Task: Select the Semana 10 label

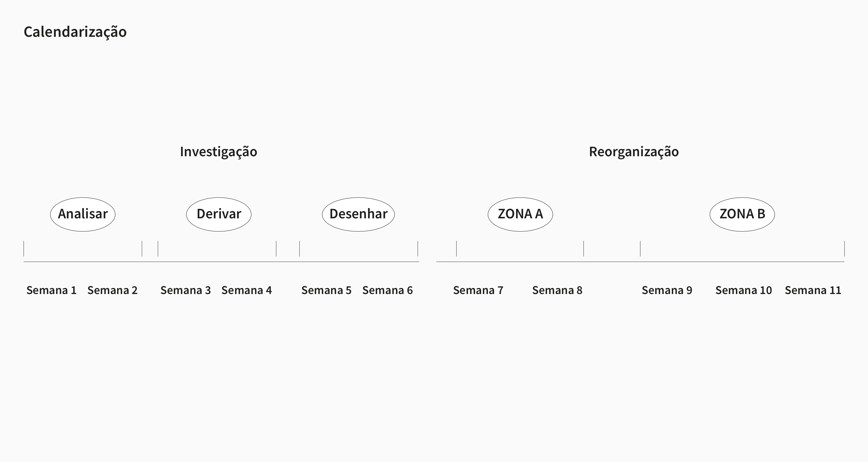Action: coord(744,290)
